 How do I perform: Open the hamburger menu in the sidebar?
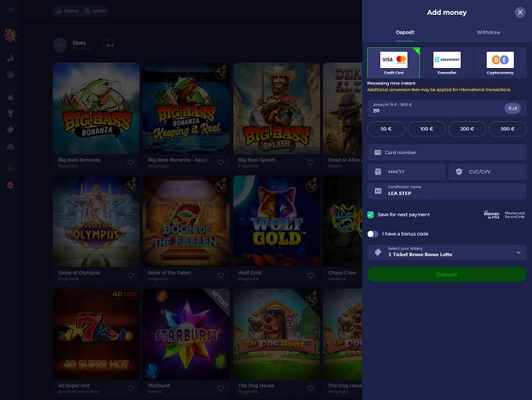click(10, 11)
